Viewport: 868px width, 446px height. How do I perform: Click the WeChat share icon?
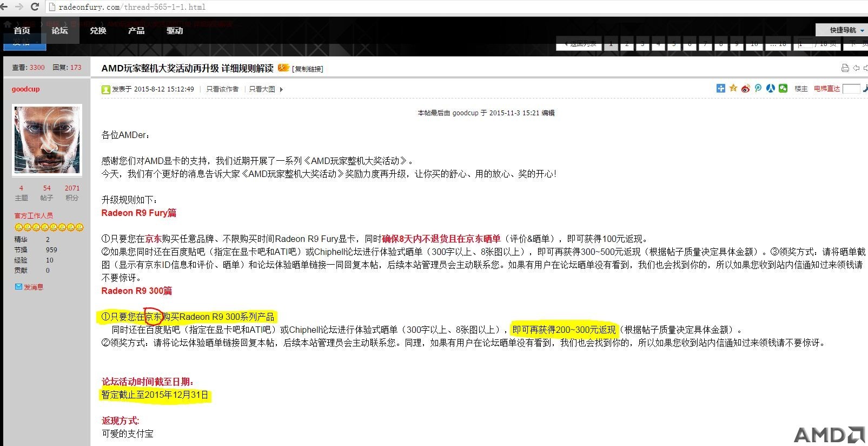[783, 88]
